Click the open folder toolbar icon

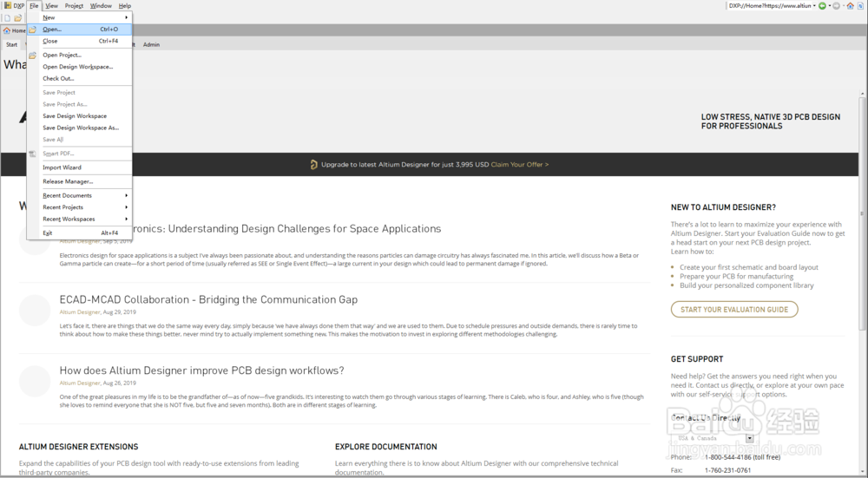click(x=17, y=18)
